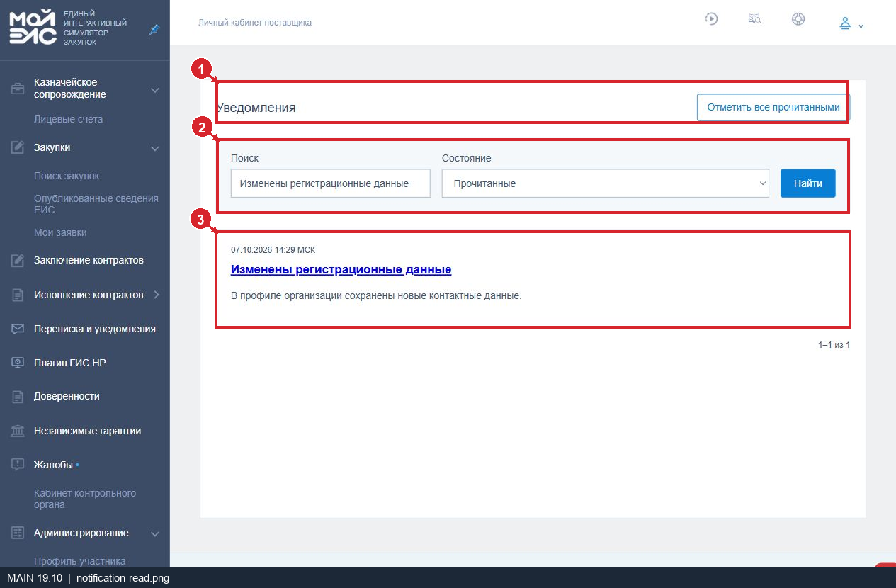Open Профиль участника in the sidebar
Viewport: 896px width, 588px height.
(x=80, y=561)
